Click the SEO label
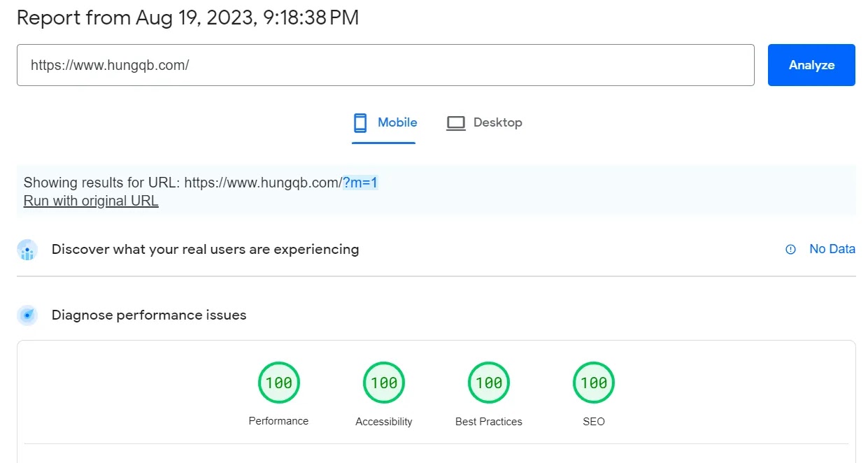The height and width of the screenshot is (463, 868). tap(594, 422)
